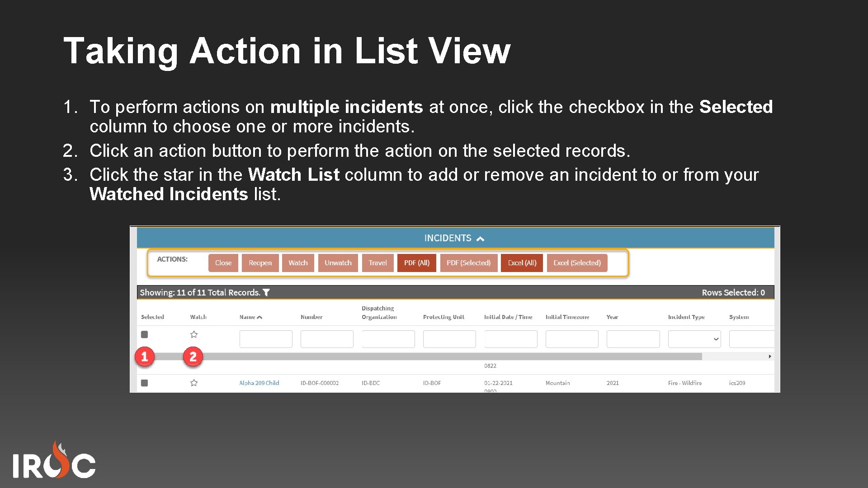The height and width of the screenshot is (488, 868).
Task: Click the right arrow on the horizontal scrollbar
Action: 770,357
